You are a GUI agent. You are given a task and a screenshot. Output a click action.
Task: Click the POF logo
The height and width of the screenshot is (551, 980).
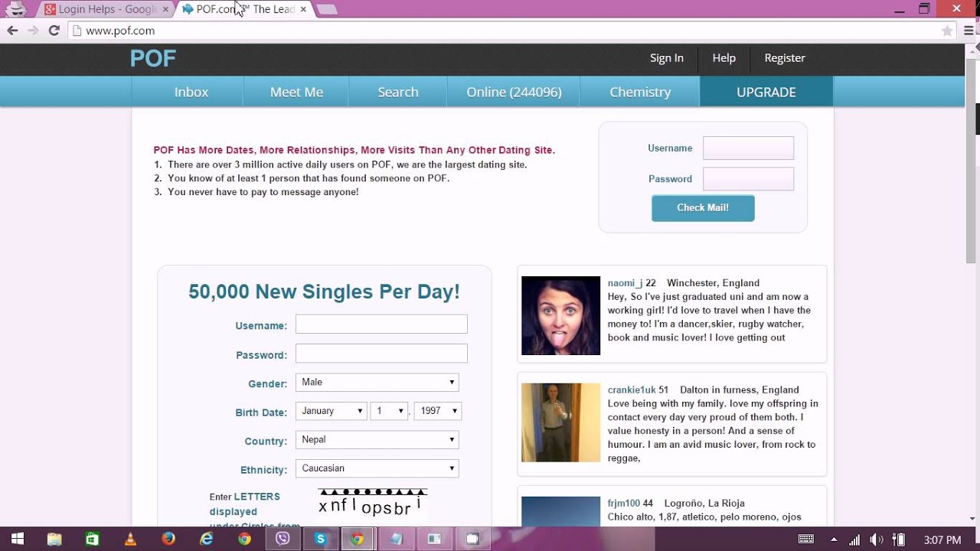pos(153,58)
